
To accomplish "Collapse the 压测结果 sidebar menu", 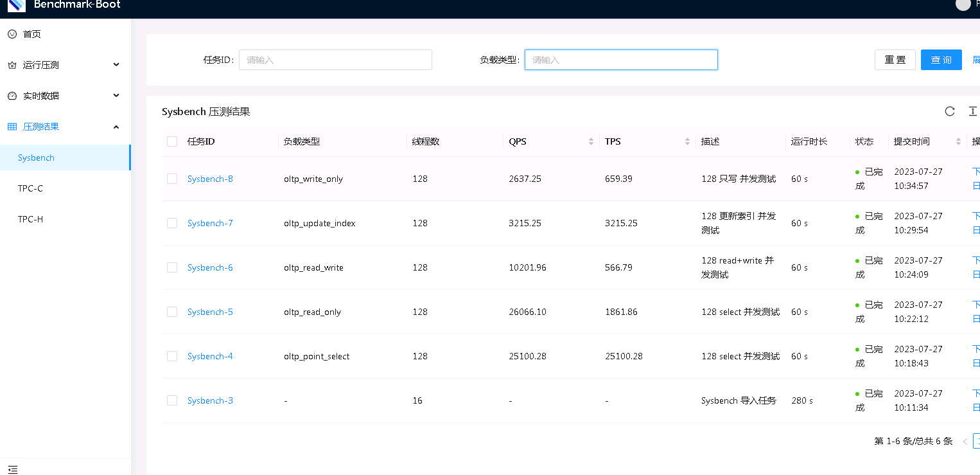I will pos(64,127).
